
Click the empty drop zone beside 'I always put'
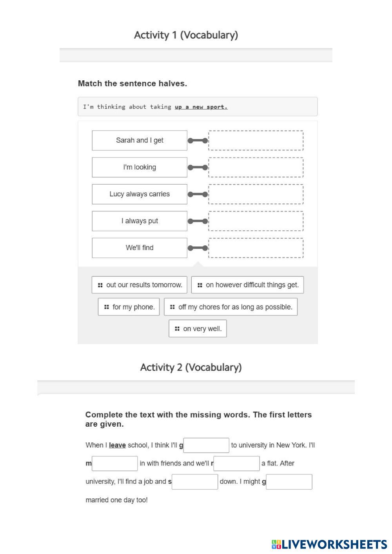click(x=256, y=221)
